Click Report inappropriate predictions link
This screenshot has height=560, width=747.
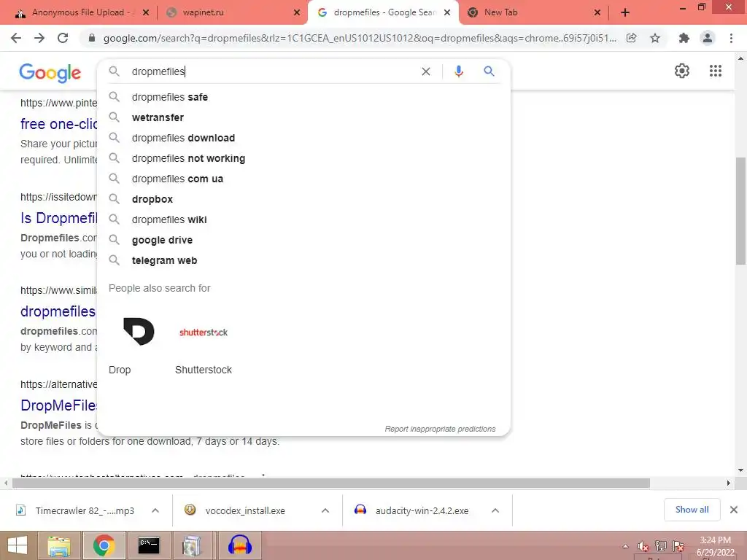tap(440, 429)
